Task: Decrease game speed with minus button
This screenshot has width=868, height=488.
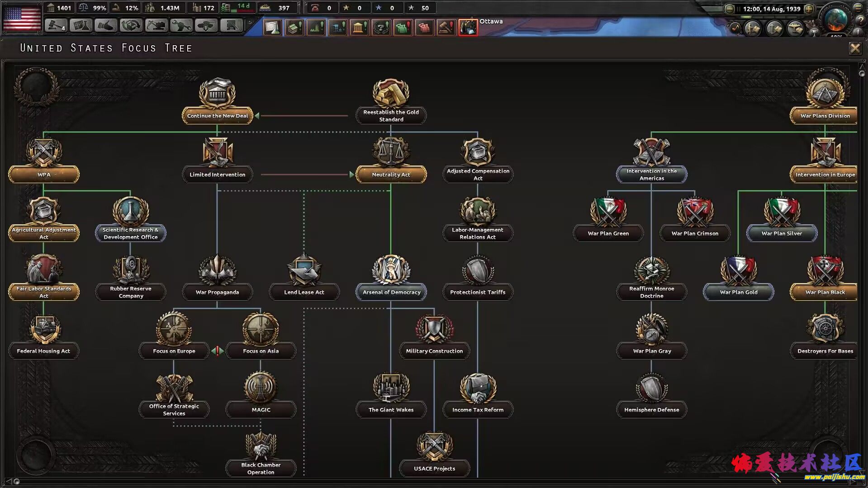Action: [x=729, y=9]
